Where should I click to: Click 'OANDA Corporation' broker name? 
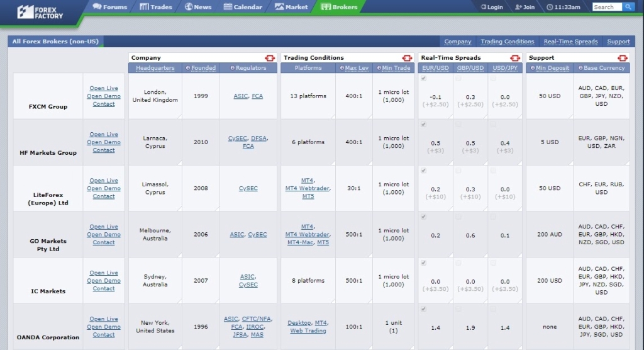48,337
